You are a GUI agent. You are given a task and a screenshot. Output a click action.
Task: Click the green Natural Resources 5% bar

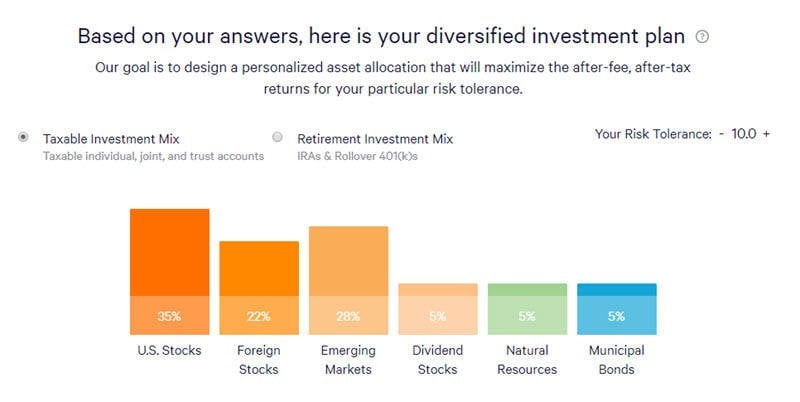click(527, 309)
